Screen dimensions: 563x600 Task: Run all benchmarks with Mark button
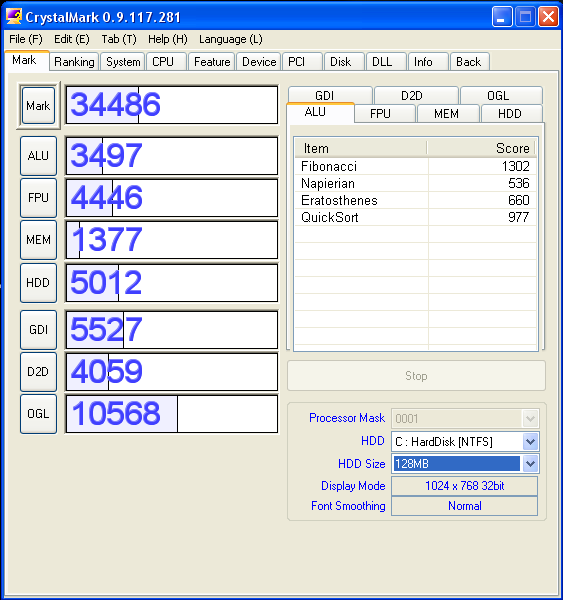38,105
